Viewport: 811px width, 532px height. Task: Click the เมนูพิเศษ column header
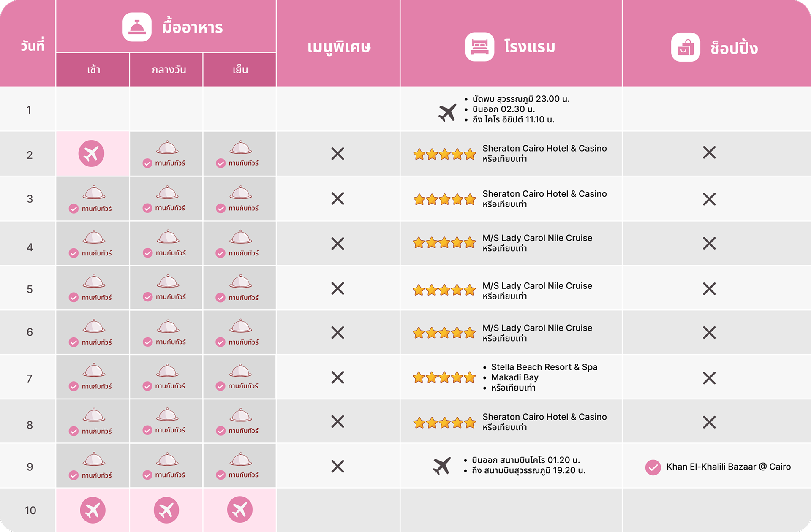339,47
